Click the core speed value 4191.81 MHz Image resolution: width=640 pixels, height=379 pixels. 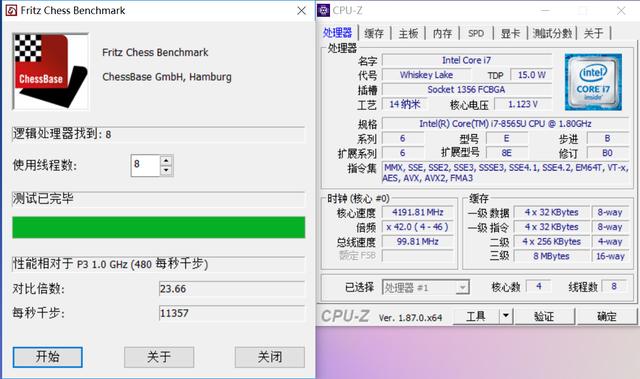coord(418,212)
